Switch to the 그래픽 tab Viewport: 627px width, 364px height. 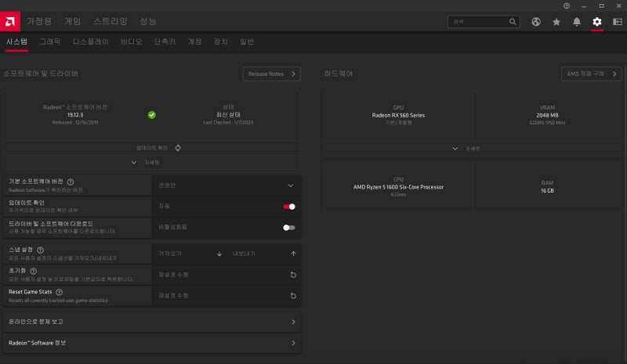click(x=50, y=41)
